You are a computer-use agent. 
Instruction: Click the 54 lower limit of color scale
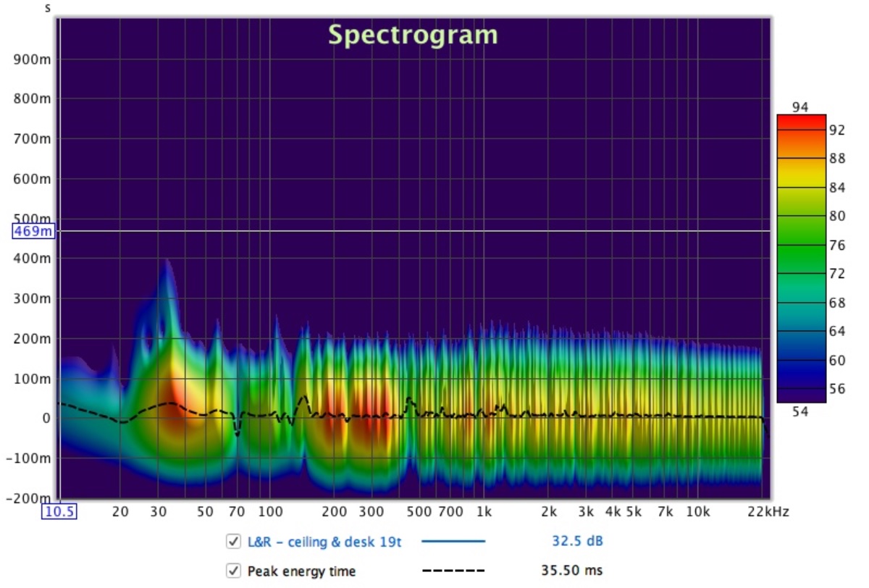click(800, 411)
